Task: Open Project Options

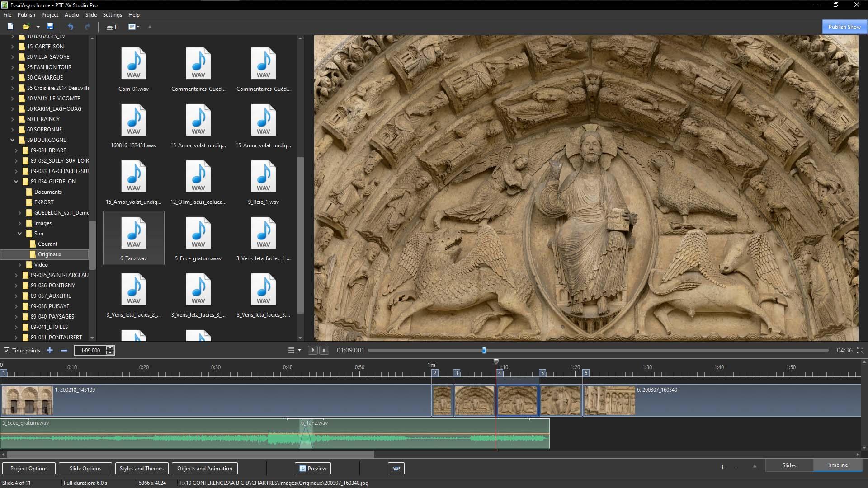Action: (29, 469)
